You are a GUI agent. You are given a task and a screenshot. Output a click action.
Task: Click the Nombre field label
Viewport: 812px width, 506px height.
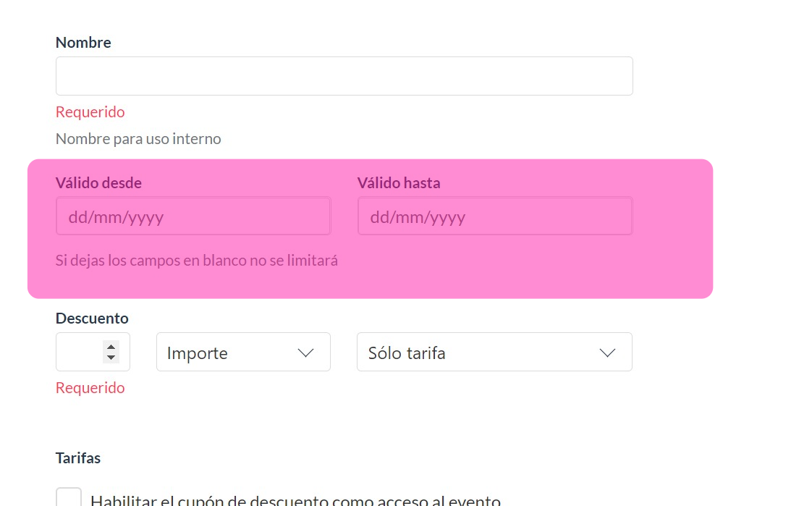tap(83, 43)
